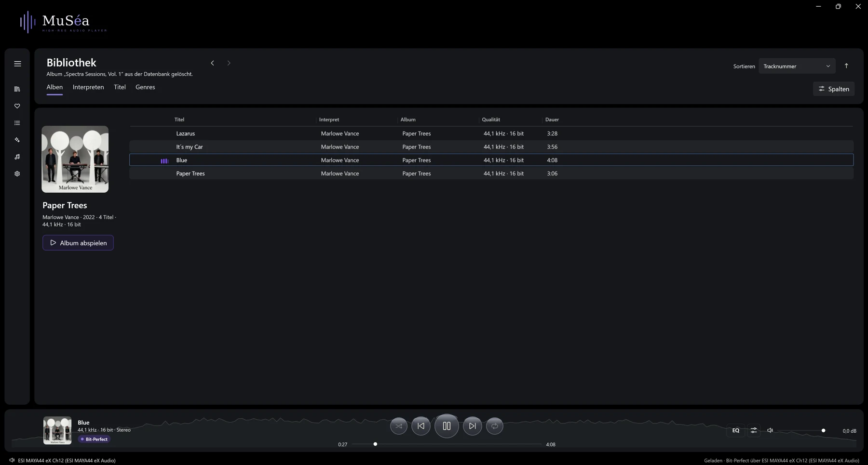The image size is (868, 465).
Task: Select the Paper Trees track title
Action: click(x=190, y=173)
